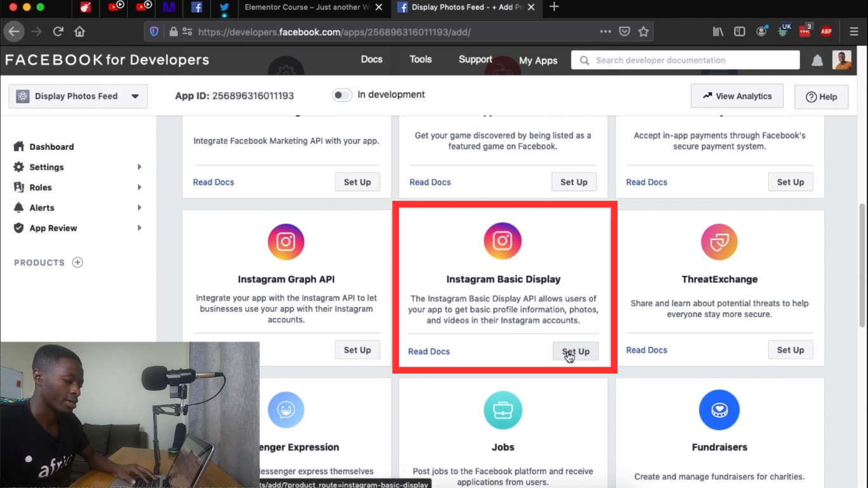Screen dimensions: 868x488
Task: Close the Display Photos Feed tab
Action: [x=532, y=8]
